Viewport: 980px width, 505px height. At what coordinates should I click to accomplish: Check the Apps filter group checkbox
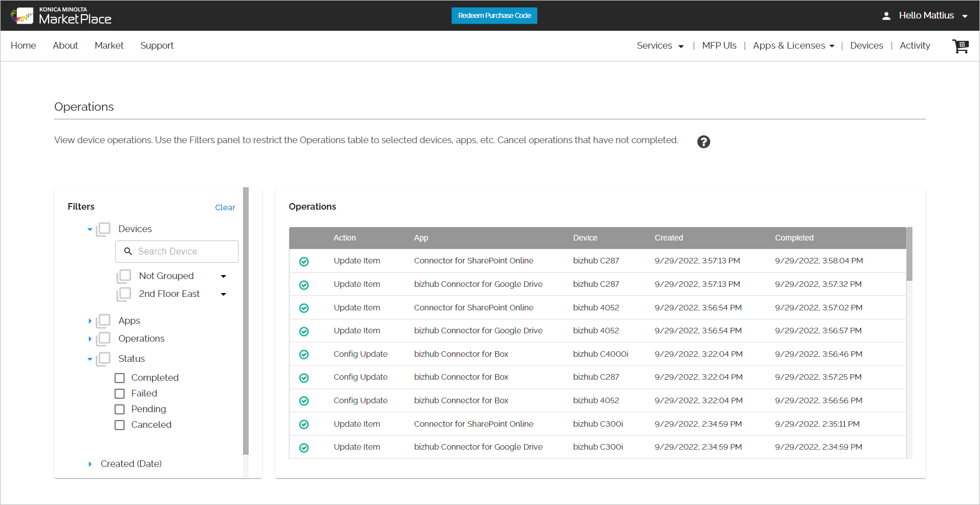tap(103, 321)
